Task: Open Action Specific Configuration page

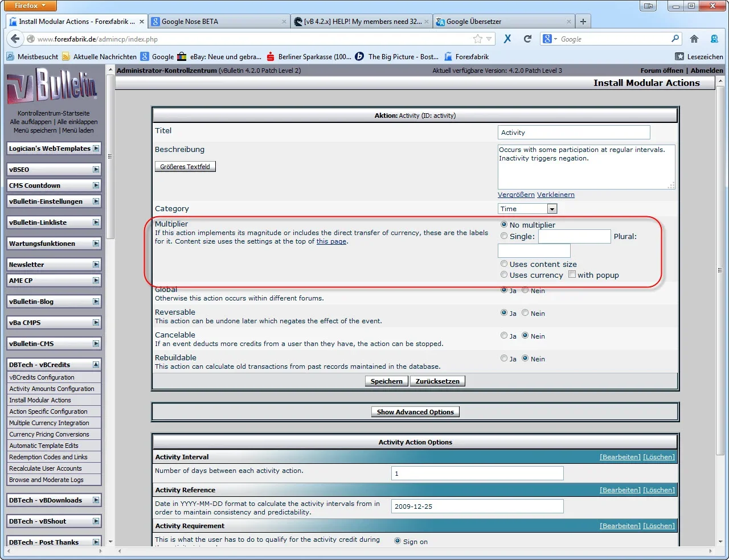Action: (x=48, y=411)
